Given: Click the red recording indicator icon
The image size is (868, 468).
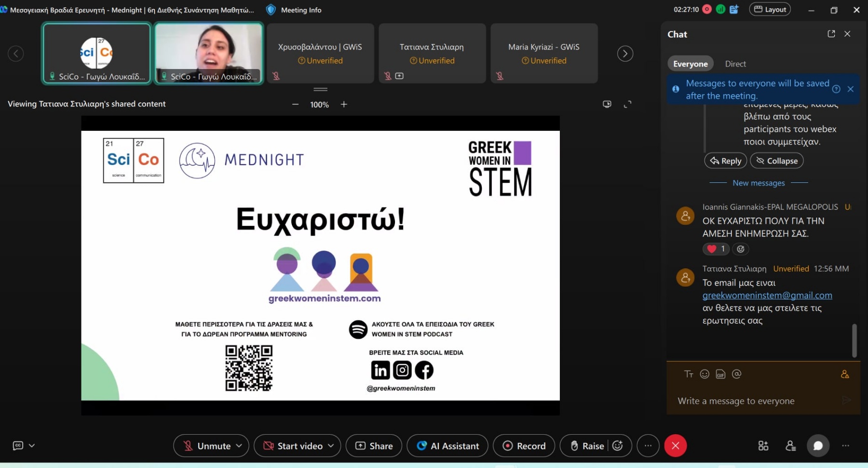Looking at the screenshot, I should (707, 9).
